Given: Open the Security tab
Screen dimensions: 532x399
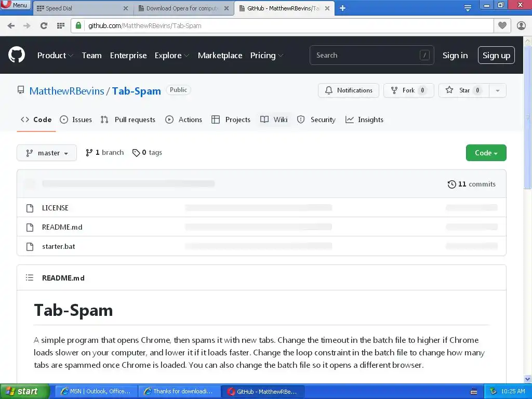Looking at the screenshot, I should (x=316, y=119).
